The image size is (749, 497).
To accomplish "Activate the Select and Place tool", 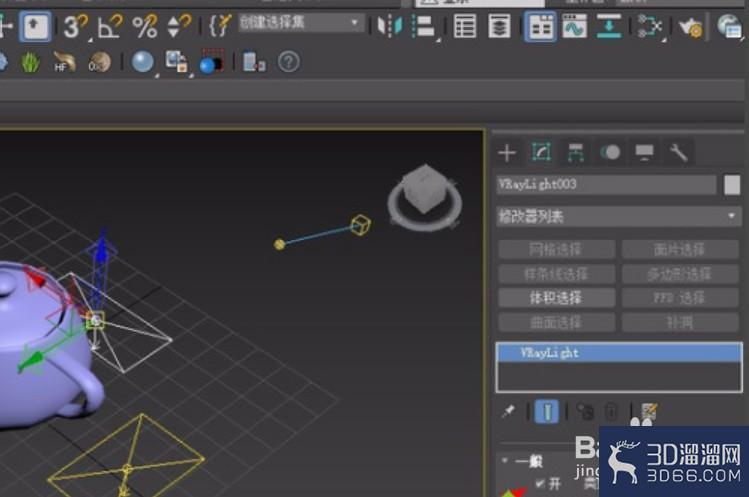I will click(x=35, y=26).
